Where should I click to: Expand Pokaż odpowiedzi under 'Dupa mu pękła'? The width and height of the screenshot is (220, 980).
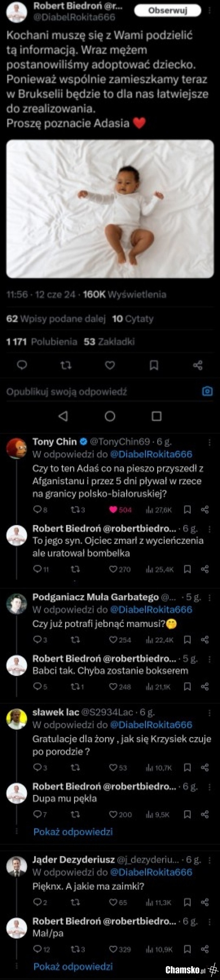(73, 832)
